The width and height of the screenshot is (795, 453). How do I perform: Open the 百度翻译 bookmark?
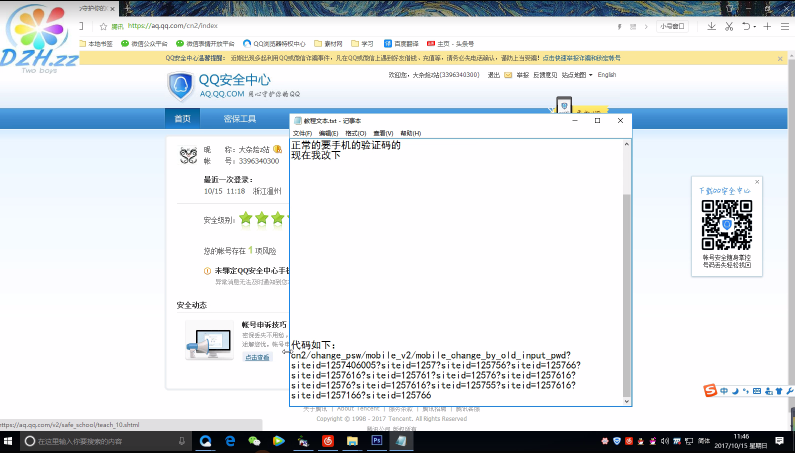401,44
